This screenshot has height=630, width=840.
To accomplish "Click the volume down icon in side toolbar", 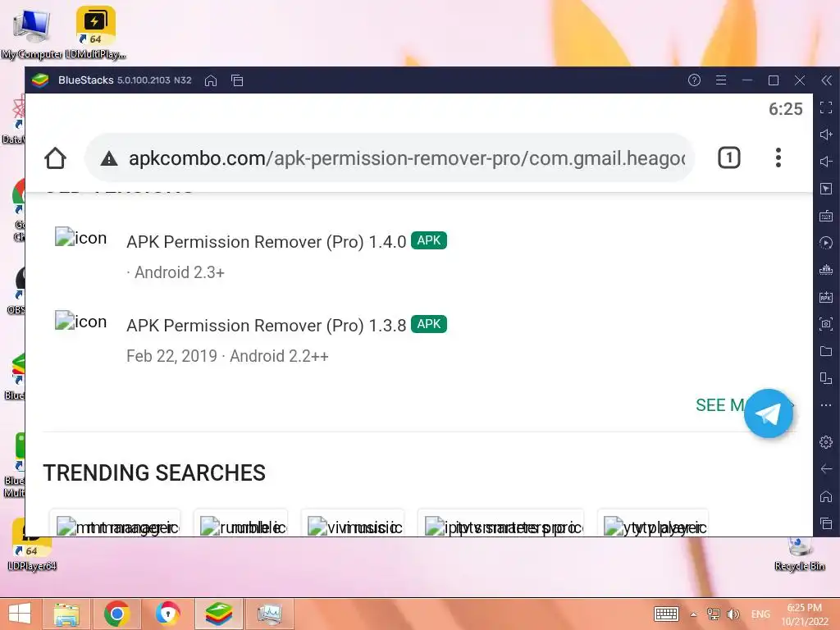I will pyautogui.click(x=826, y=162).
